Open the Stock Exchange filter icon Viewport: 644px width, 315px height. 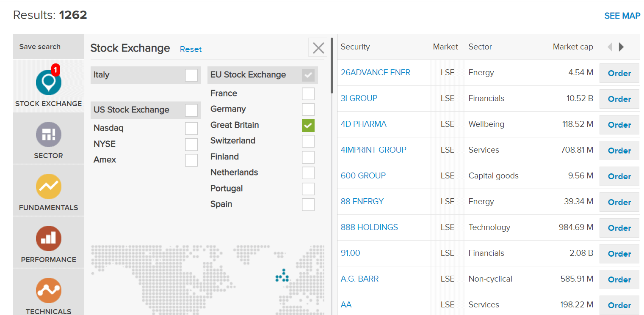(x=49, y=82)
